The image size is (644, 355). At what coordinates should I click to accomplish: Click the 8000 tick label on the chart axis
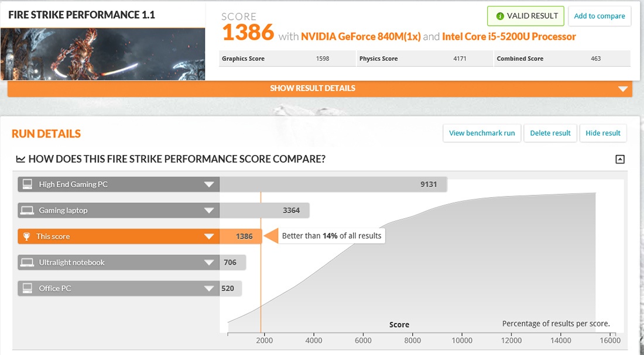pyautogui.click(x=412, y=340)
